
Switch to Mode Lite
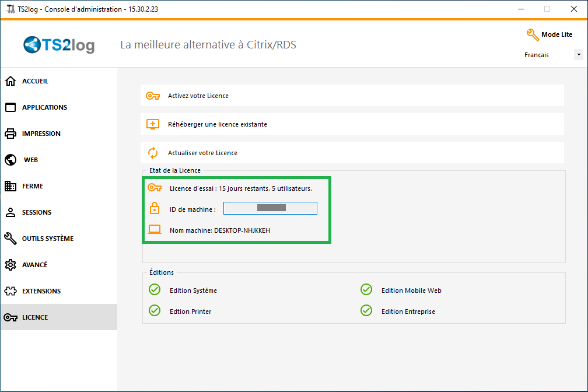click(556, 34)
